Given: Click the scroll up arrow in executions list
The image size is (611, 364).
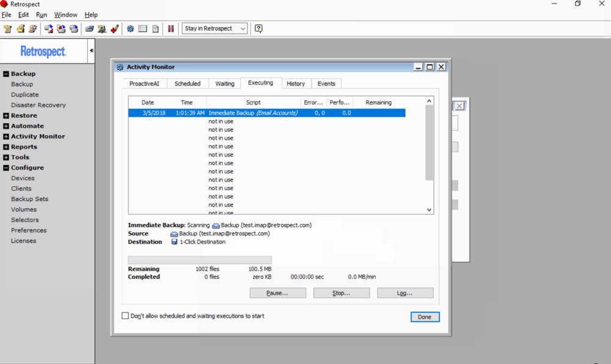Looking at the screenshot, I should [429, 101].
